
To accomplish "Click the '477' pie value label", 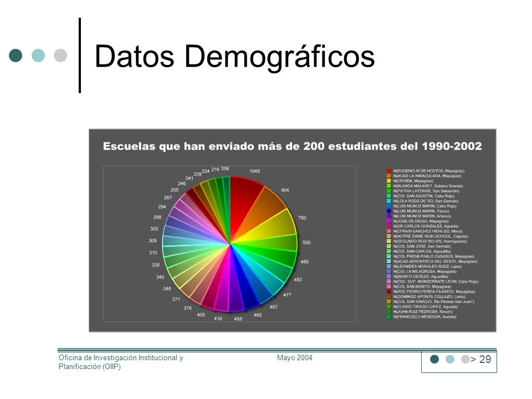I will [x=288, y=295].
